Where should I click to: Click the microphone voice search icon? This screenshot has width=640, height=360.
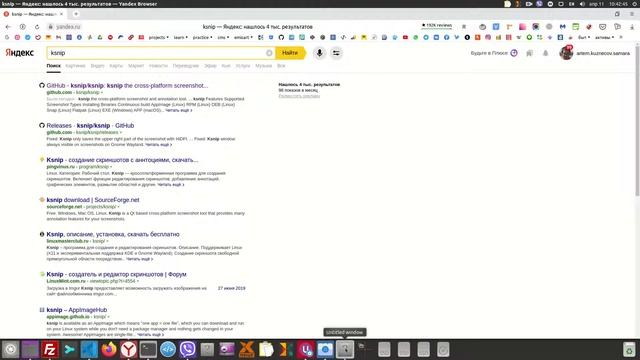tap(320, 53)
